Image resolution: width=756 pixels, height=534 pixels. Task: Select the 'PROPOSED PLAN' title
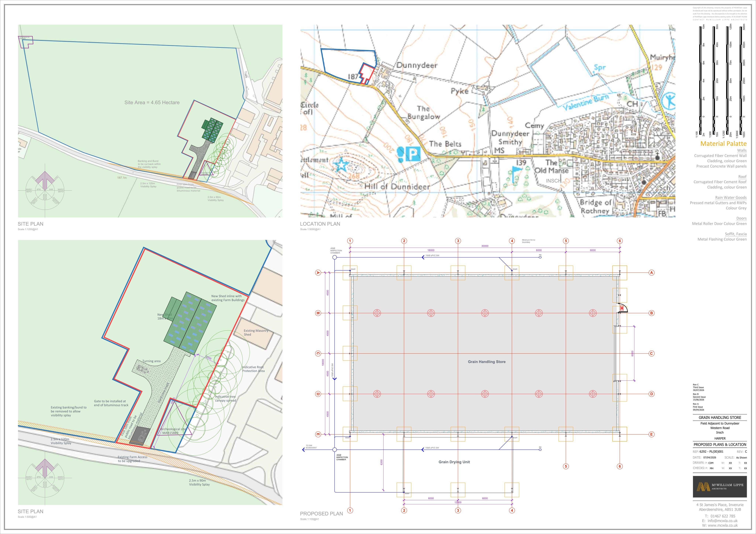click(x=321, y=514)
